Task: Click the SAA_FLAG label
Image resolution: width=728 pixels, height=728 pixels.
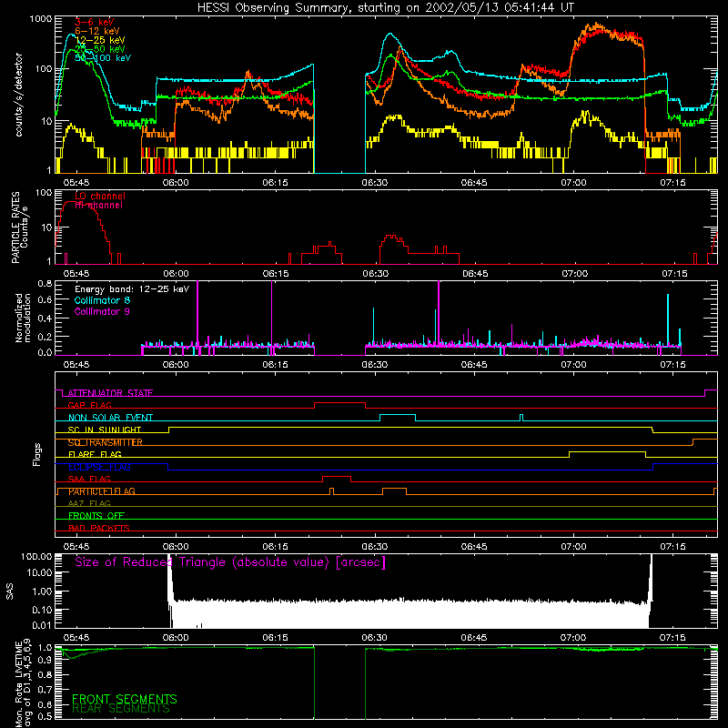Action: tap(89, 479)
